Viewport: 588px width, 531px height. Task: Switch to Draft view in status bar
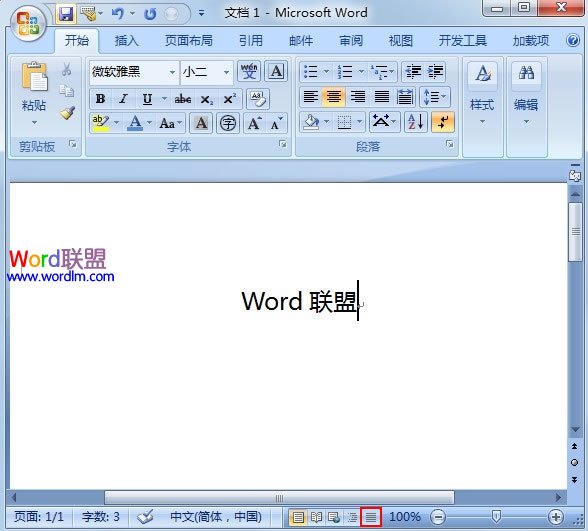click(371, 517)
